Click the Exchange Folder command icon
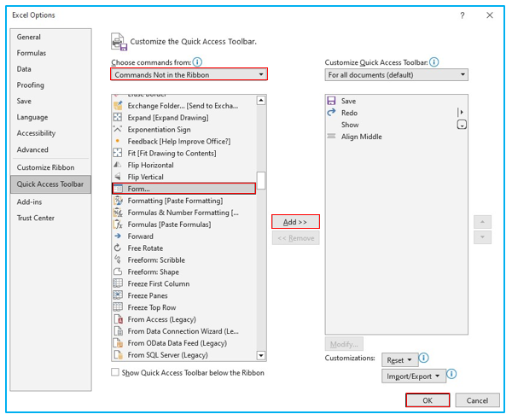This screenshot has width=512, height=420. click(x=118, y=106)
